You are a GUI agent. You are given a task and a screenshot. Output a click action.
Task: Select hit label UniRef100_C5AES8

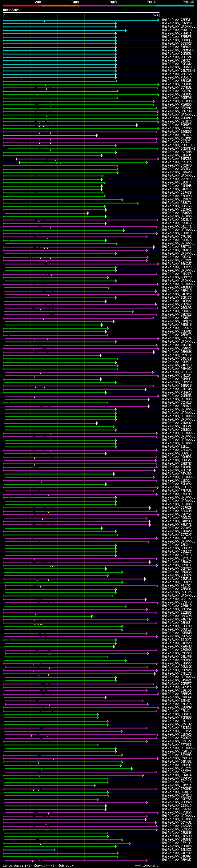click(177, 758)
